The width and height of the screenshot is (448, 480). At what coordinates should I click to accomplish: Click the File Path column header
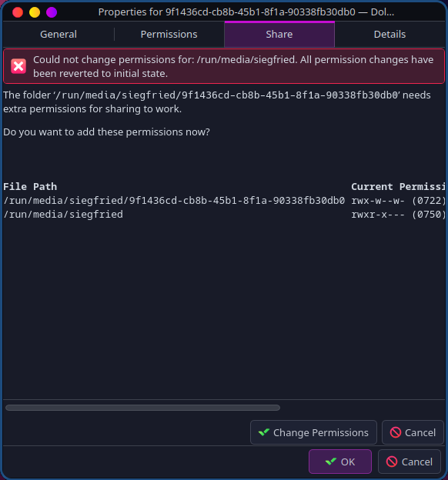pyautogui.click(x=30, y=186)
